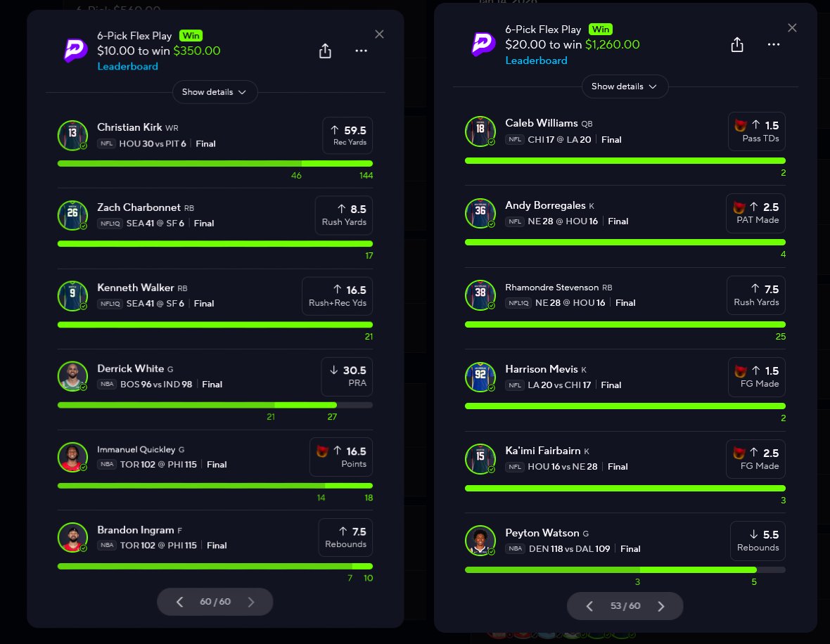Viewport: 830px width, 644px height.
Task: Click Peyton Watson player avatar
Action: point(480,541)
